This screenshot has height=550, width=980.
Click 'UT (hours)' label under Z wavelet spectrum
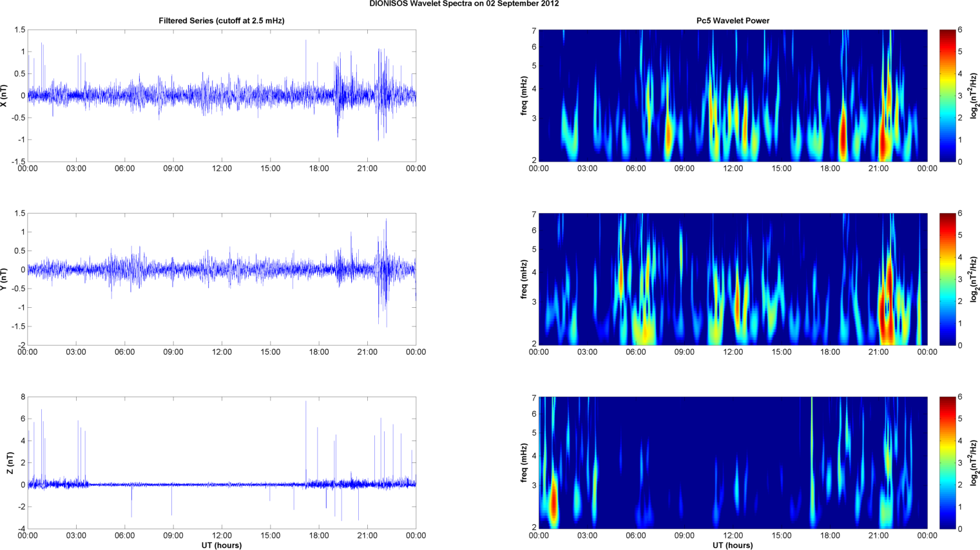tap(733, 545)
